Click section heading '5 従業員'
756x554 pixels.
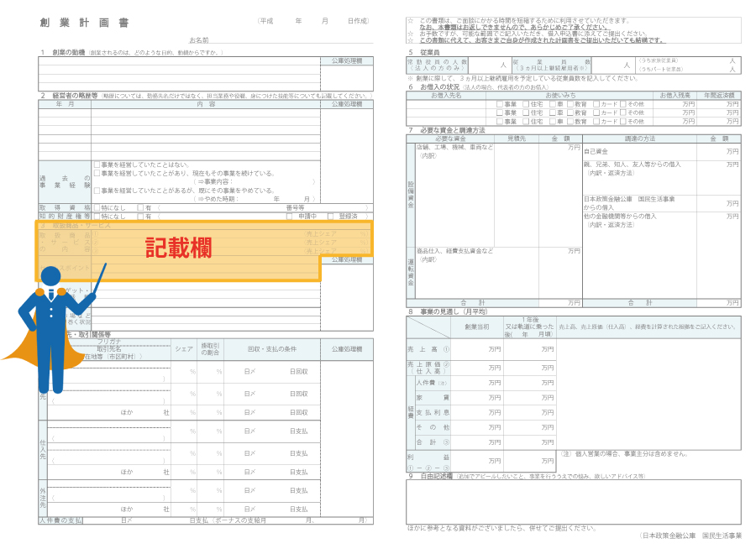(x=423, y=52)
